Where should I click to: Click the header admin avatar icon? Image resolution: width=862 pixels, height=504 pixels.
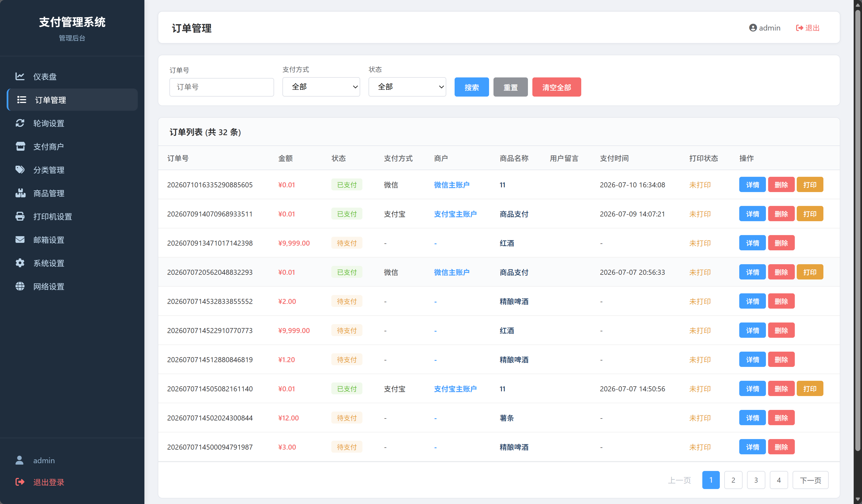pos(753,28)
